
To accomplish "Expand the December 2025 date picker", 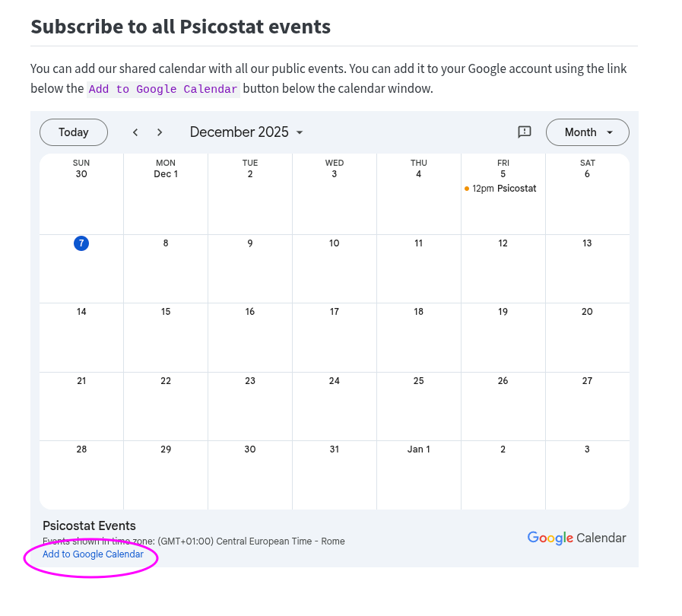I will (246, 132).
